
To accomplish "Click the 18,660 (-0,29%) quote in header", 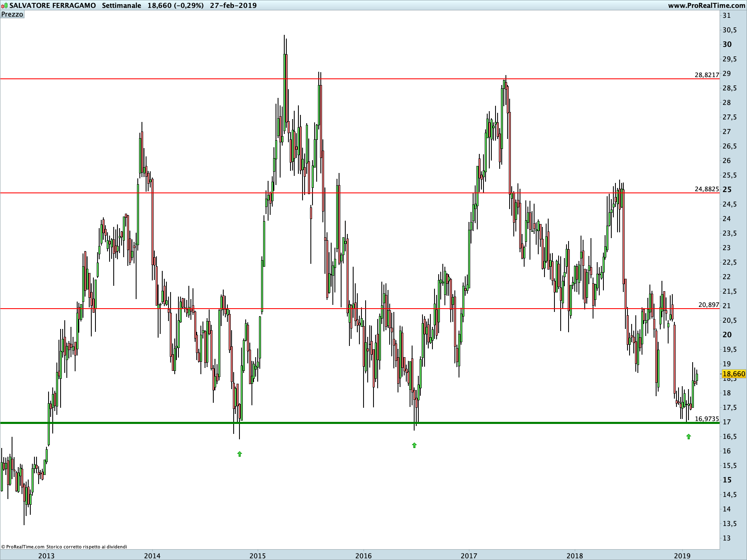I will click(176, 5).
